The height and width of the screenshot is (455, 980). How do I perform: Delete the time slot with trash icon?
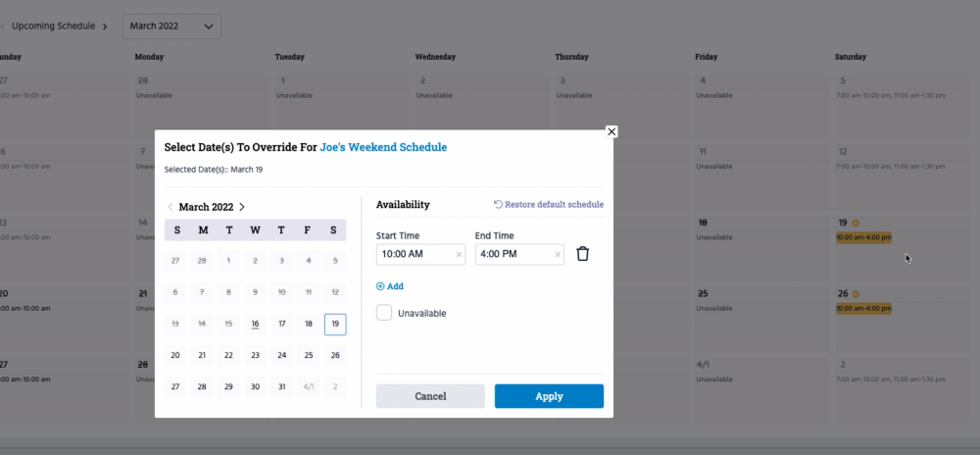pyautogui.click(x=582, y=254)
